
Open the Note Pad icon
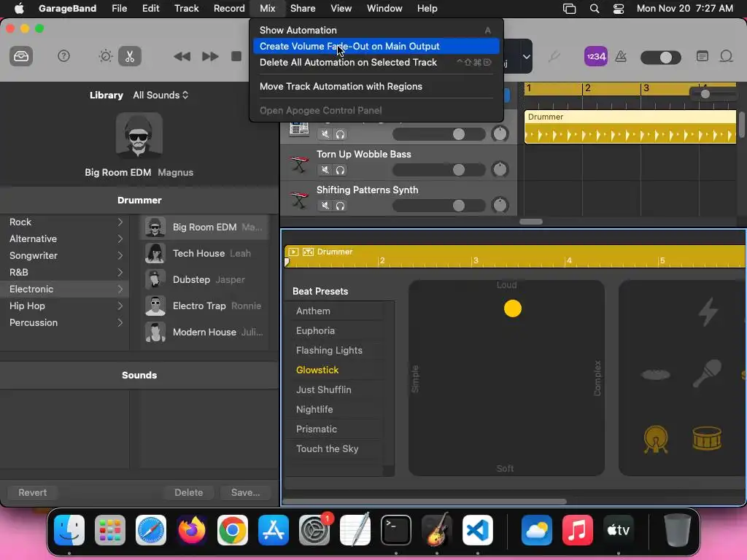[x=703, y=56]
